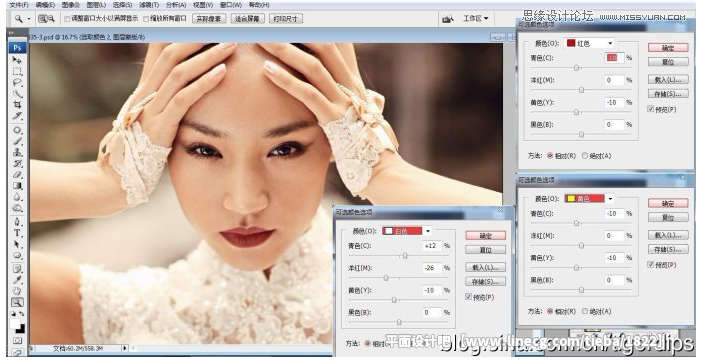Toggle Quick Mask mode icon
The width and height of the screenshot is (703, 360).
click(17, 341)
